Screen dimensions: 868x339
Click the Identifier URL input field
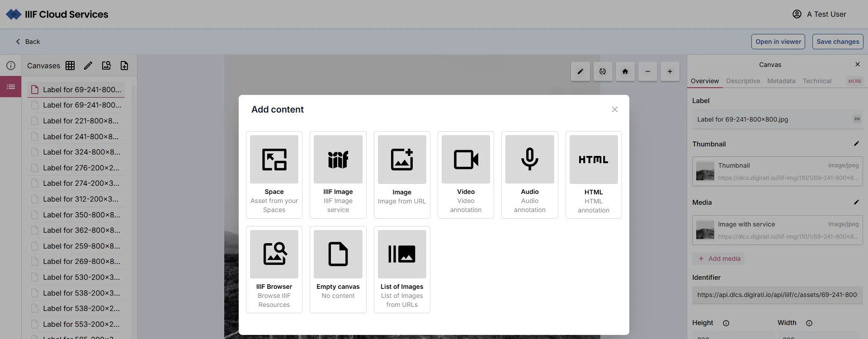[777, 295]
